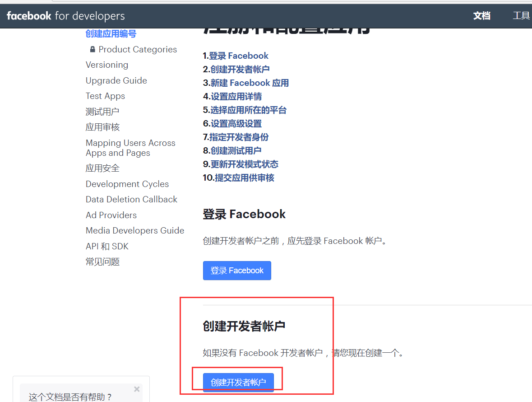Screen dimensions: 532x402
Task: Open 测试用户 sidebar page
Action: 102,112
